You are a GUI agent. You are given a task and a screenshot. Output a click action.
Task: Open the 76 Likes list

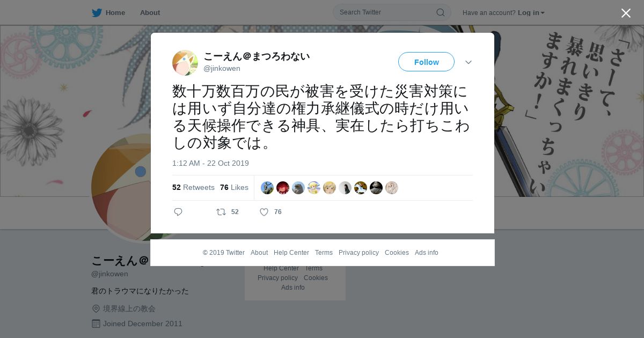click(x=234, y=187)
